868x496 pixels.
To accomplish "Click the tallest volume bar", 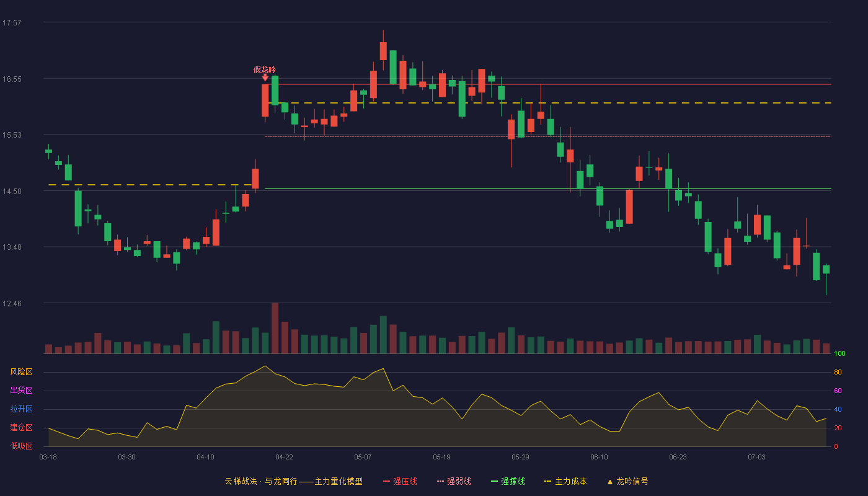I will click(275, 328).
